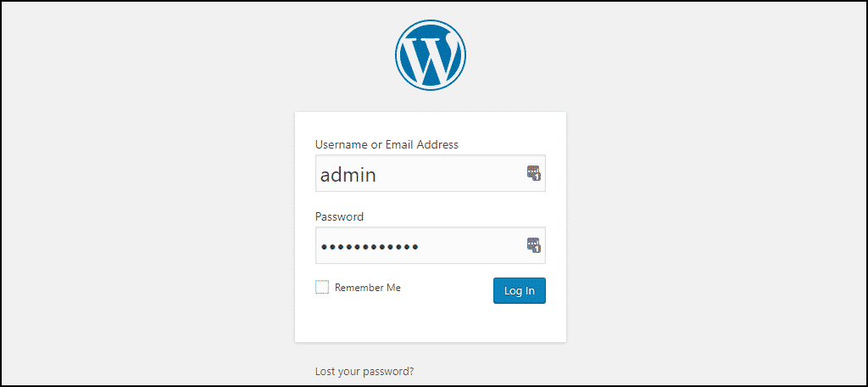Click the Password label above the field
868x387 pixels.
tap(339, 216)
